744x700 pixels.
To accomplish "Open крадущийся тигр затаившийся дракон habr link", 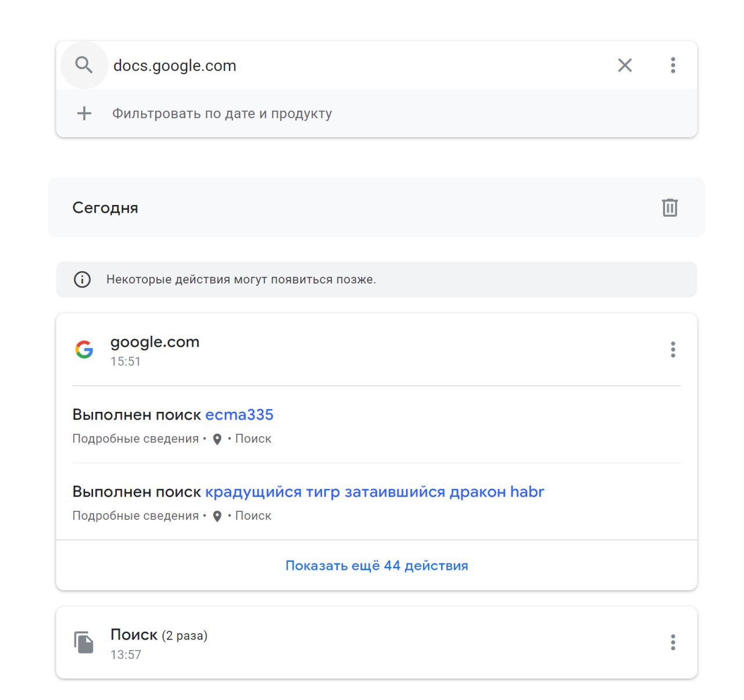I will [375, 492].
